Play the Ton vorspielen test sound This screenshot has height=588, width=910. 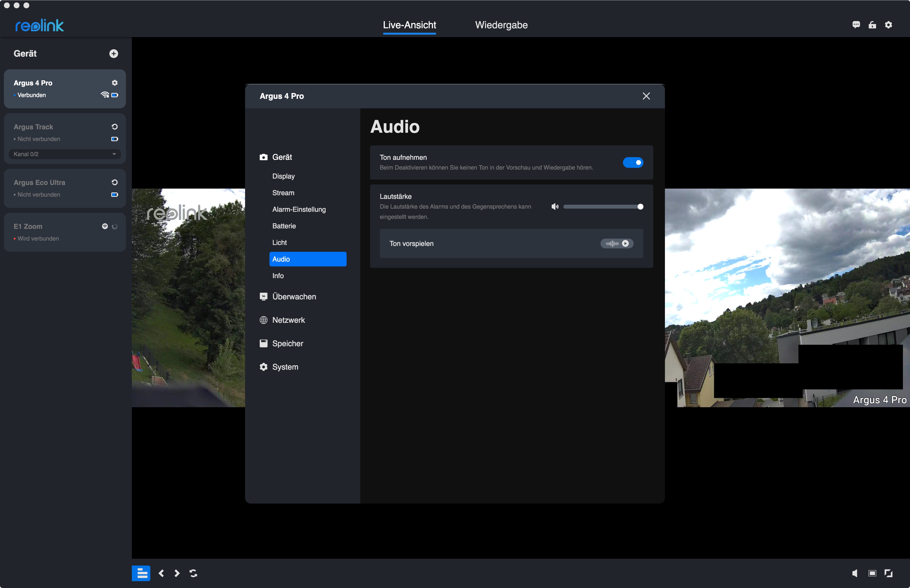coord(625,243)
